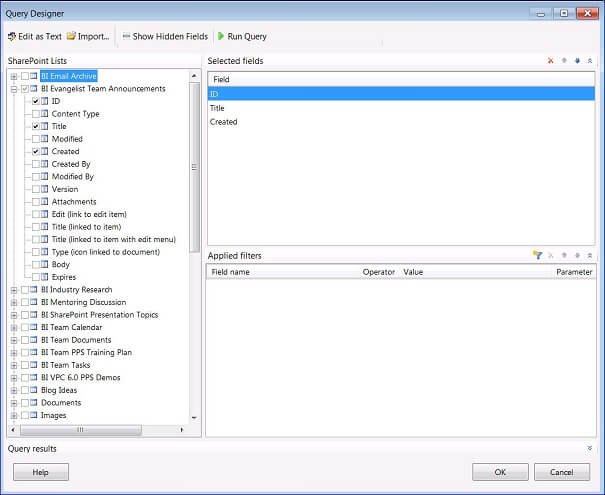Click the Import toolbar button
The height and width of the screenshot is (495, 605).
(x=88, y=37)
